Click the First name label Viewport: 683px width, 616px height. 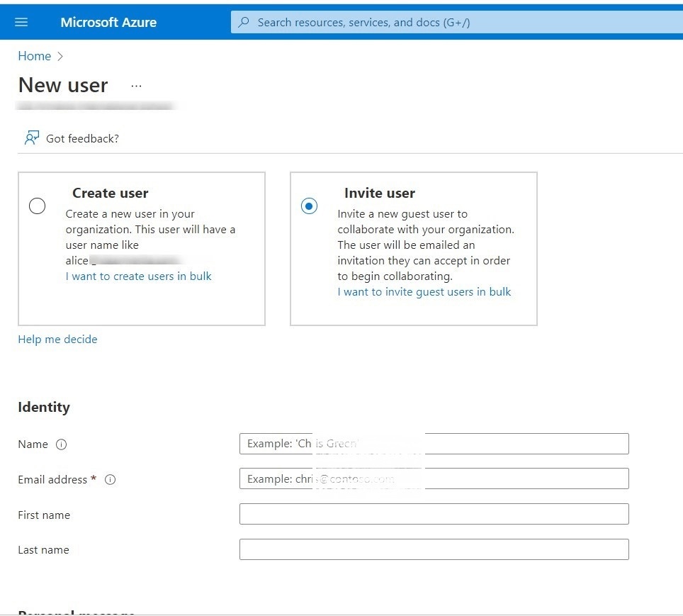pyautogui.click(x=44, y=515)
